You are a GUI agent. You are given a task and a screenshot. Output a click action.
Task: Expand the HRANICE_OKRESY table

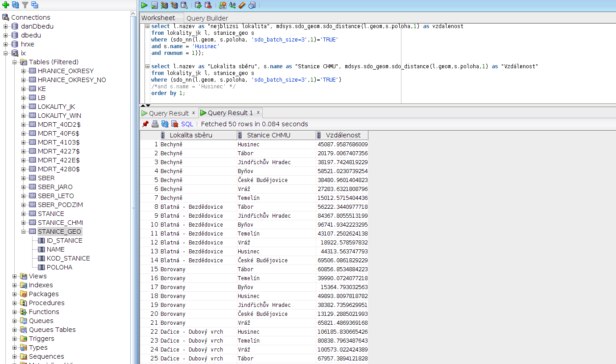[24, 71]
